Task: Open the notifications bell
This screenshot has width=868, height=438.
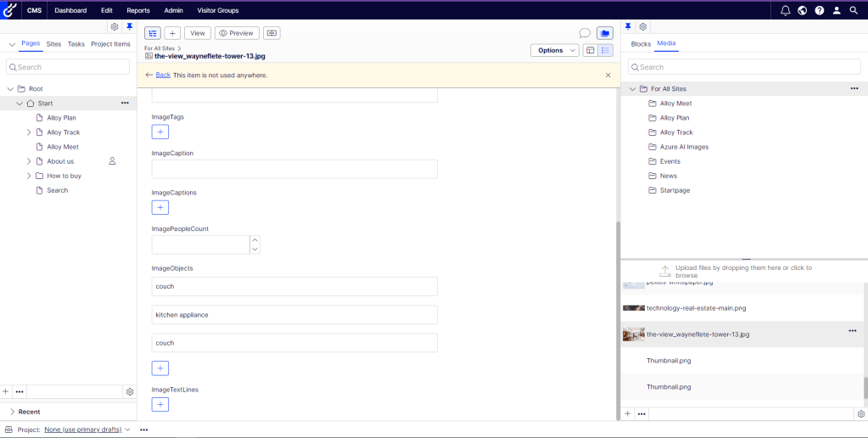Action: pyautogui.click(x=785, y=10)
